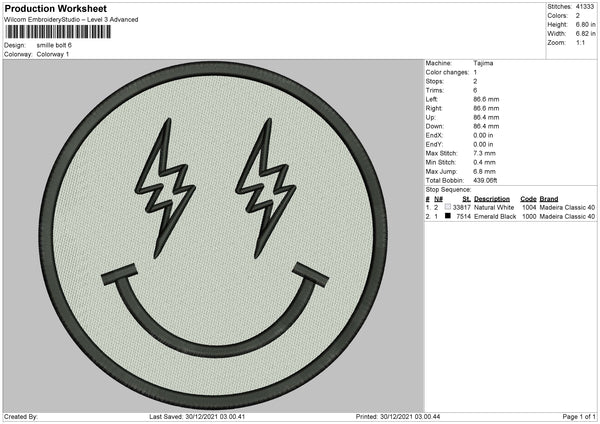The image size is (600, 424).
Task: Click the stitch count 7514
Action: 463,217
